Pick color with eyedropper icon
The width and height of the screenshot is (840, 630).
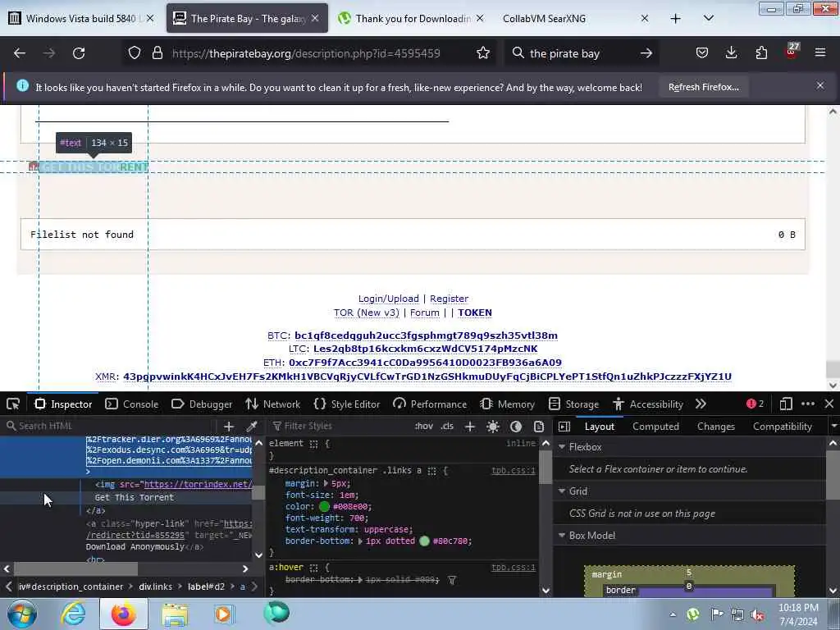pyautogui.click(x=251, y=426)
